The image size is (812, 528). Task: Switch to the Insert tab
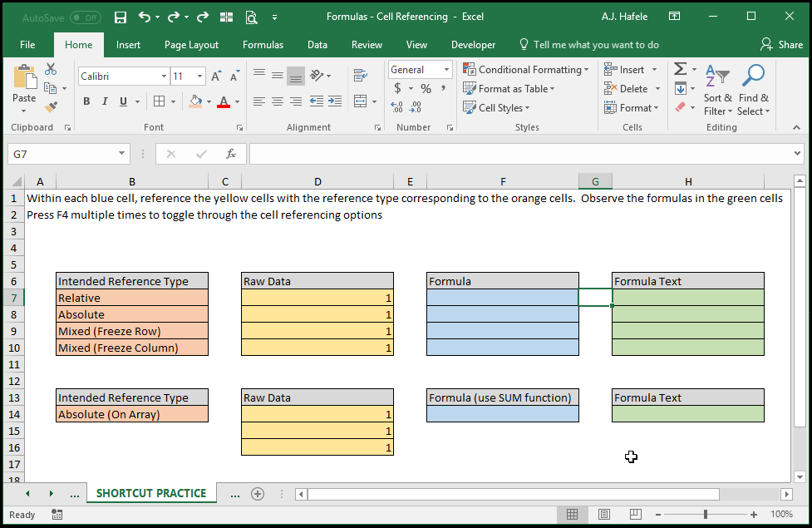click(128, 45)
